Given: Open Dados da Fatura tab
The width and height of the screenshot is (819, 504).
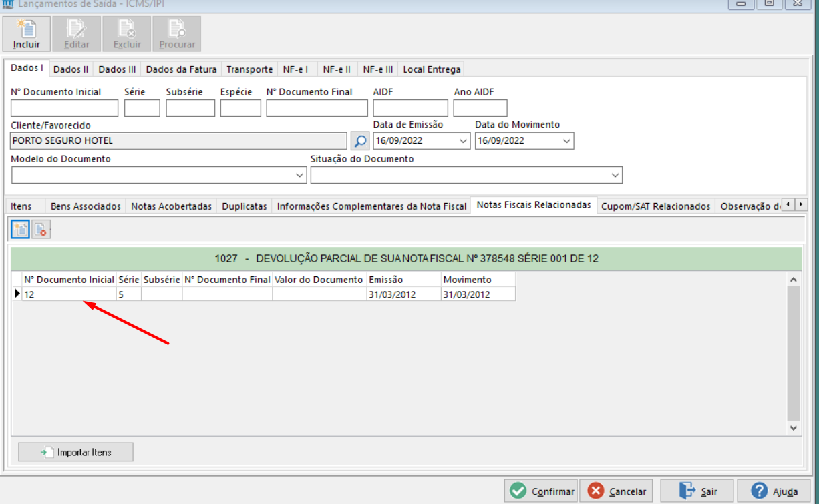Looking at the screenshot, I should [x=181, y=69].
